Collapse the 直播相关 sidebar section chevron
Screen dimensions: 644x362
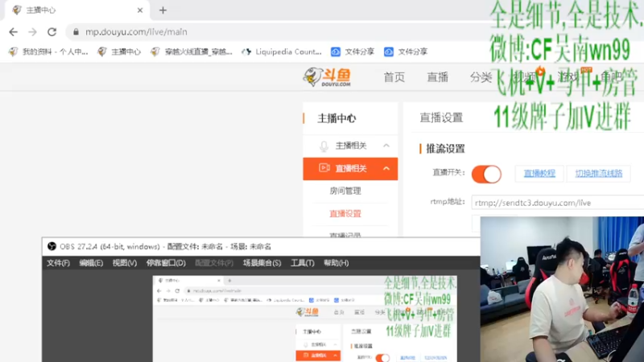click(386, 168)
